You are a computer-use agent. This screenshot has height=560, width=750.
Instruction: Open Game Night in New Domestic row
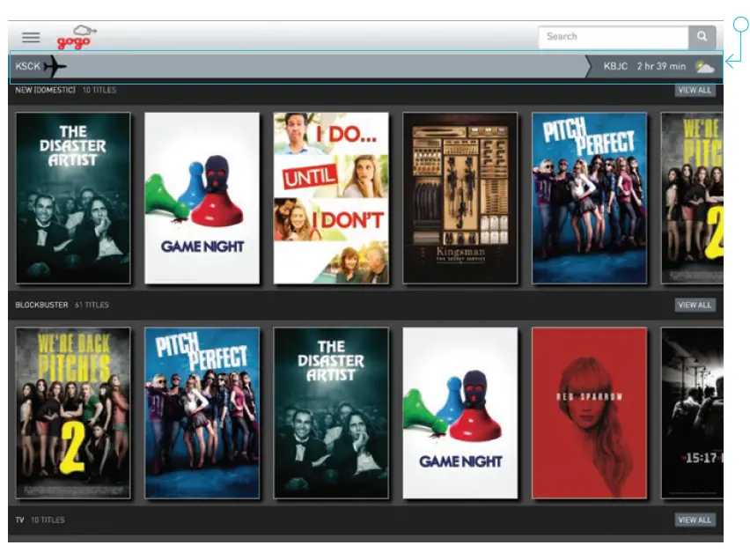point(202,198)
